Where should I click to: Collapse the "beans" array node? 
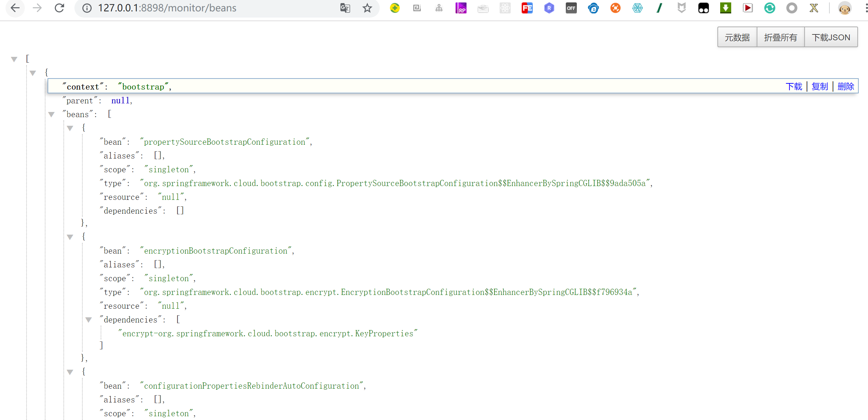(51, 114)
